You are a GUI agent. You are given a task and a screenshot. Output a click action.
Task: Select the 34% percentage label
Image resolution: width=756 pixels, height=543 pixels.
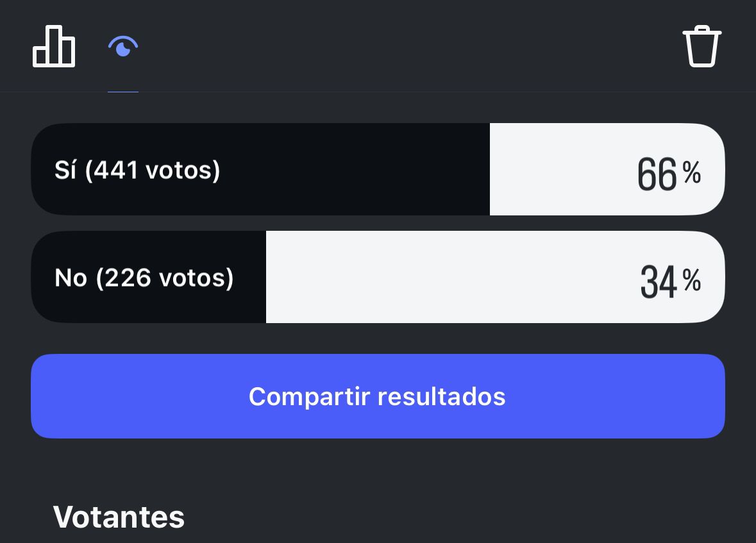click(670, 281)
